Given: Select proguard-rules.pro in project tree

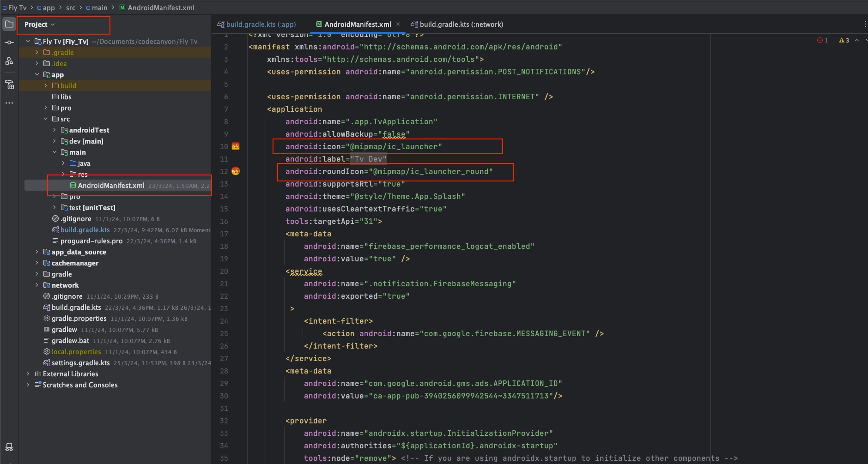Looking at the screenshot, I should [x=91, y=241].
